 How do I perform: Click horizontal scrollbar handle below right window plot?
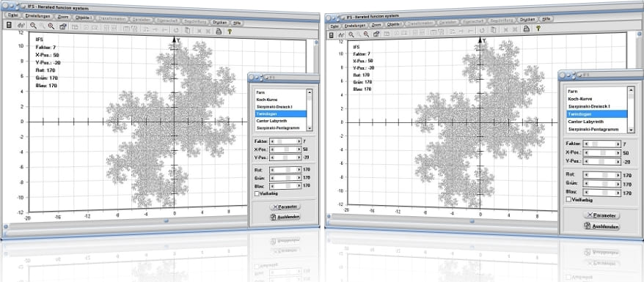click(x=472, y=221)
